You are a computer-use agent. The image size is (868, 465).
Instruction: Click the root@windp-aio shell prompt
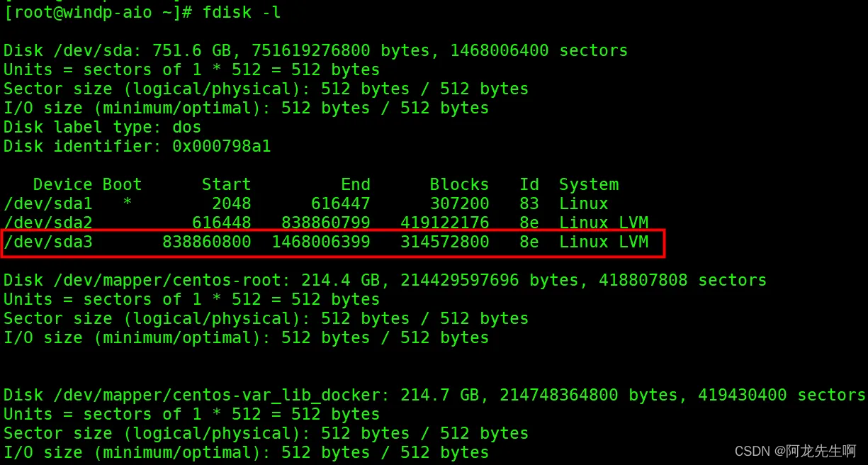93,13
